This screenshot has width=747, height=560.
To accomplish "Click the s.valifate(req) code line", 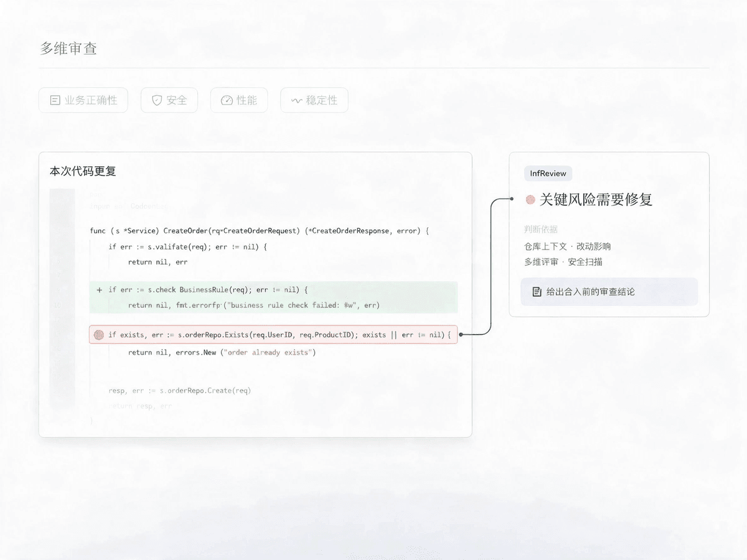I will click(x=187, y=247).
